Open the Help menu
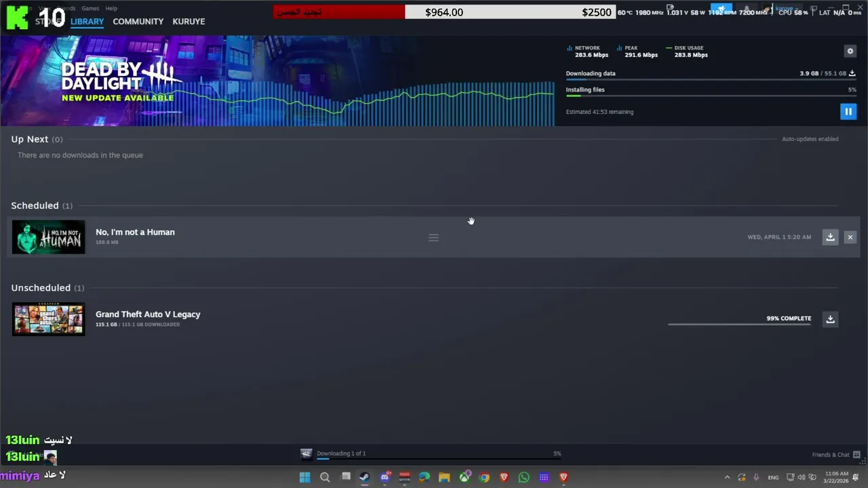Viewport: 868px width, 488px height. pos(111,8)
